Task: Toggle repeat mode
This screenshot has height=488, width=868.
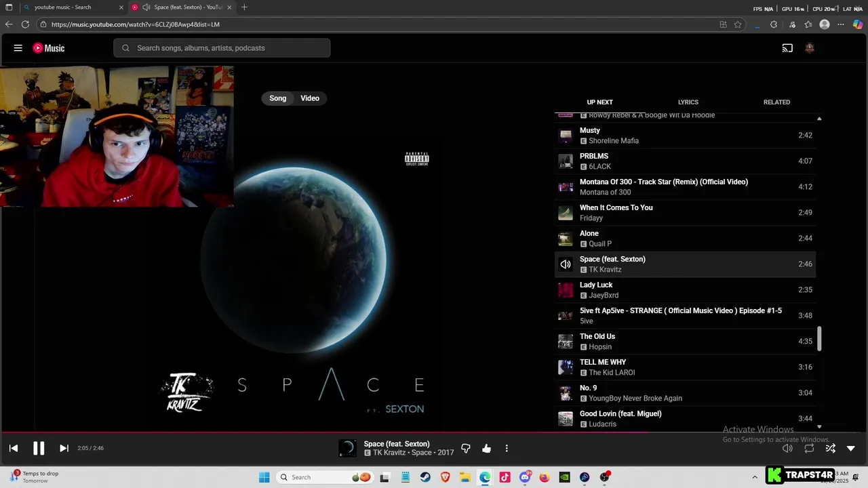Action: (809, 448)
